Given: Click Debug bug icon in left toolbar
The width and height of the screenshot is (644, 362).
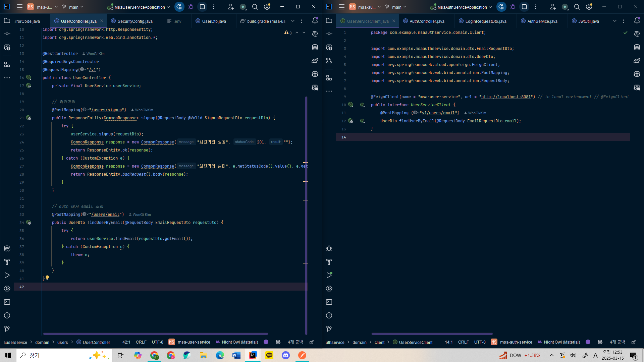Looking at the screenshot, I should pyautogui.click(x=191, y=7).
